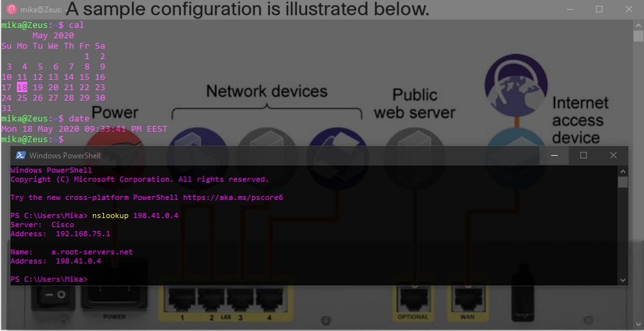
Task: Click the '192.168.75.1' address
Action: click(x=83, y=234)
